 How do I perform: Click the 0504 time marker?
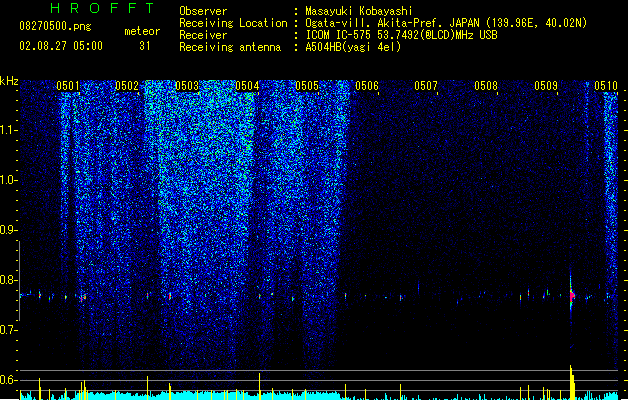tap(247, 86)
